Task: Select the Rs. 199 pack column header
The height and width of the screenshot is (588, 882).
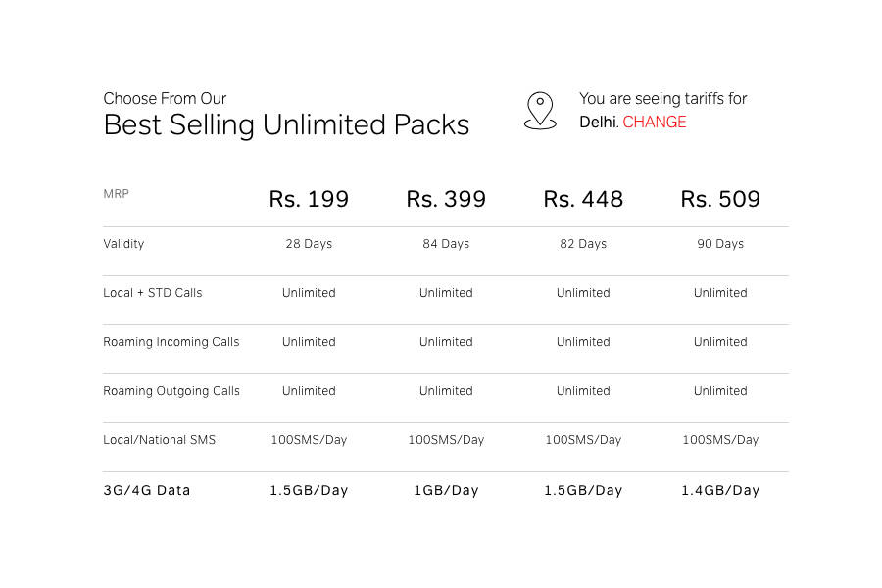Action: (x=309, y=199)
